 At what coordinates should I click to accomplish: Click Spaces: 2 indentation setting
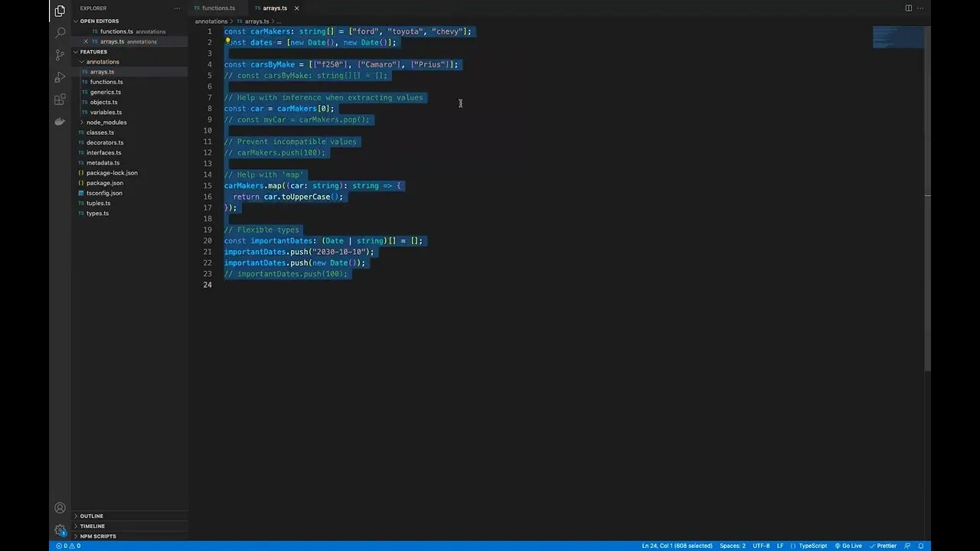click(x=732, y=546)
